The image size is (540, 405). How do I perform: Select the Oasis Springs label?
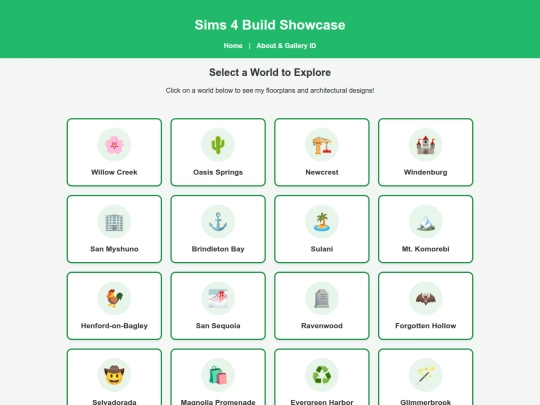pyautogui.click(x=218, y=172)
